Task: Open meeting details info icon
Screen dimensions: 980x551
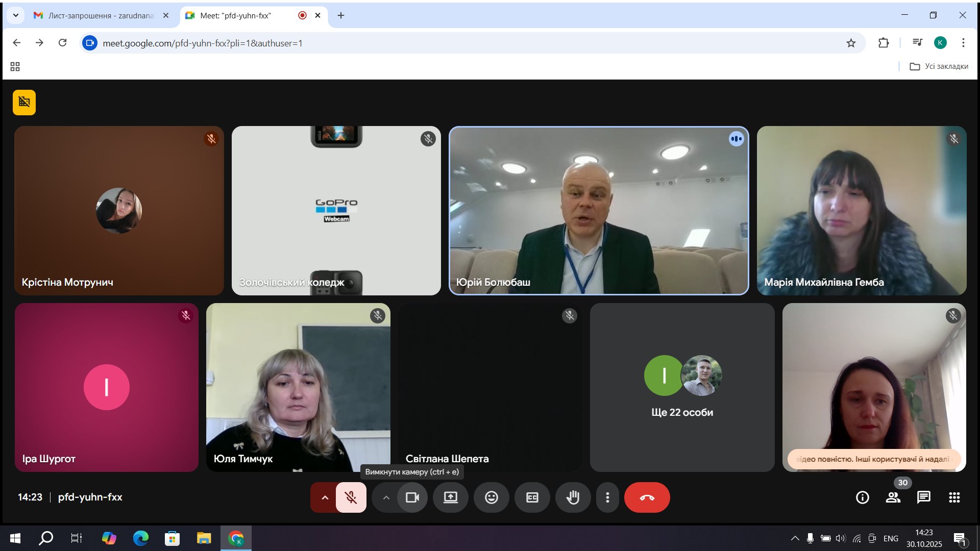Action: click(x=862, y=497)
